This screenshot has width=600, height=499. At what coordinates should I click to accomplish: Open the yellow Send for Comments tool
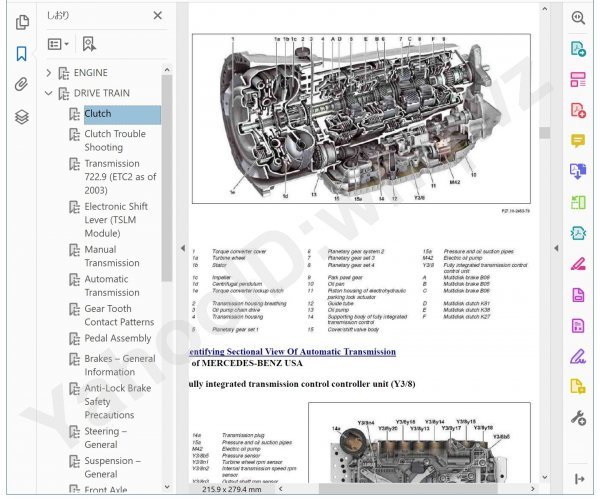[x=578, y=386]
